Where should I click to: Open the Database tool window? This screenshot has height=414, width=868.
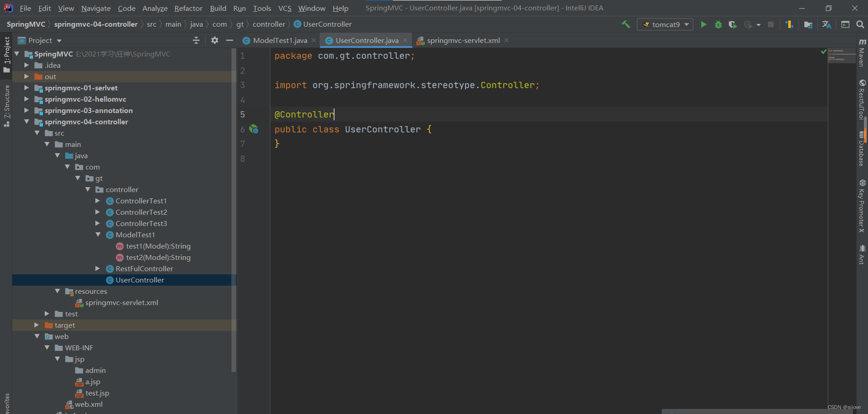click(x=863, y=149)
